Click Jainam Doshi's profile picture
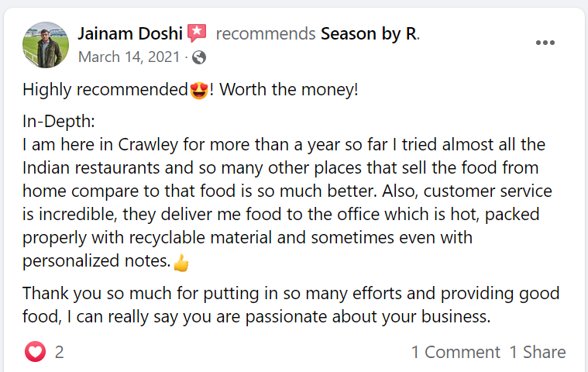 click(x=46, y=44)
